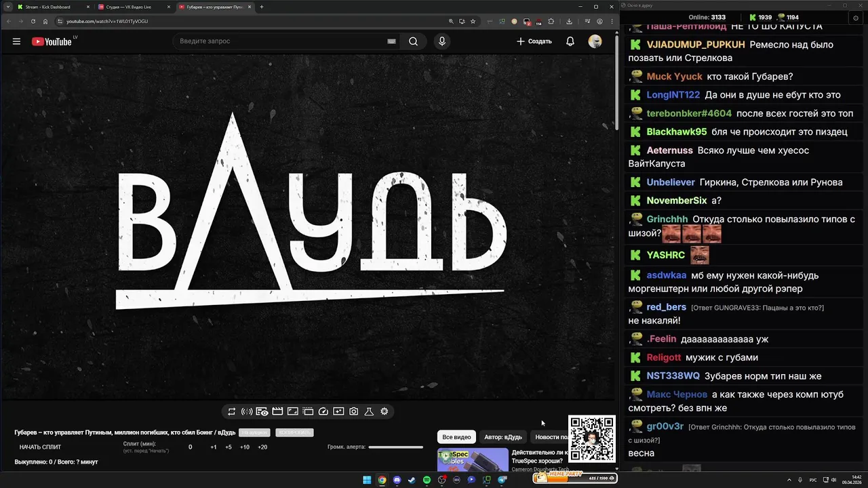The image size is (868, 488).
Task: Go to the YouTube home logo
Action: 52,41
